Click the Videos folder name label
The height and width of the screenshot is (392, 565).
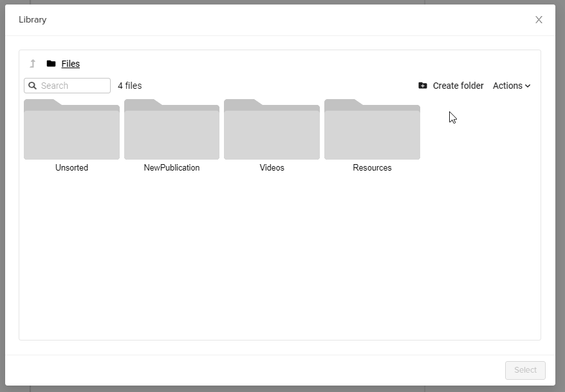coord(272,168)
